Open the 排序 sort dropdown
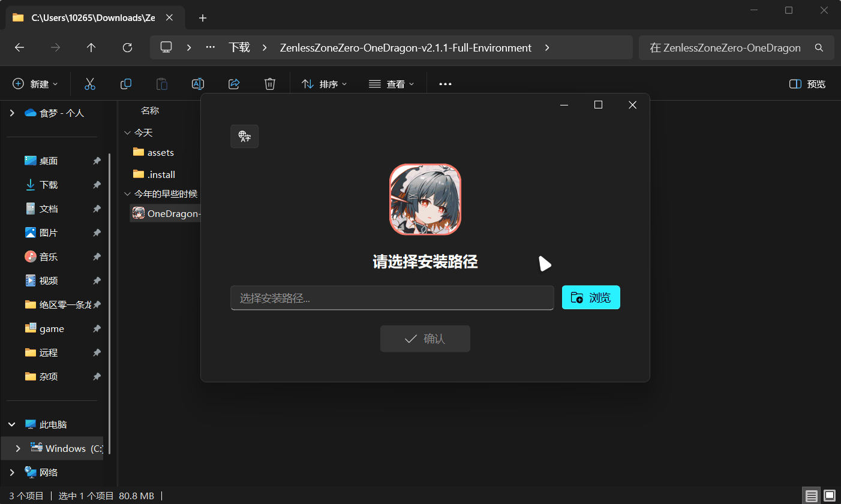 (324, 84)
